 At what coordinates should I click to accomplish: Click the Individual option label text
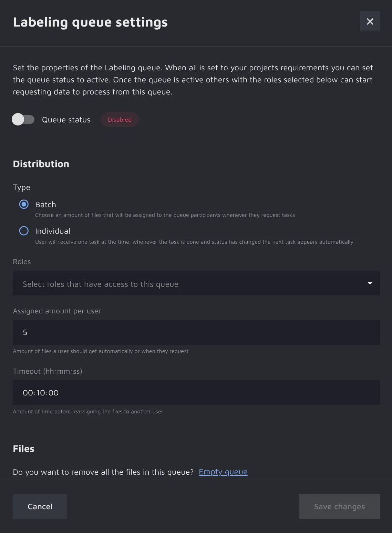[53, 231]
